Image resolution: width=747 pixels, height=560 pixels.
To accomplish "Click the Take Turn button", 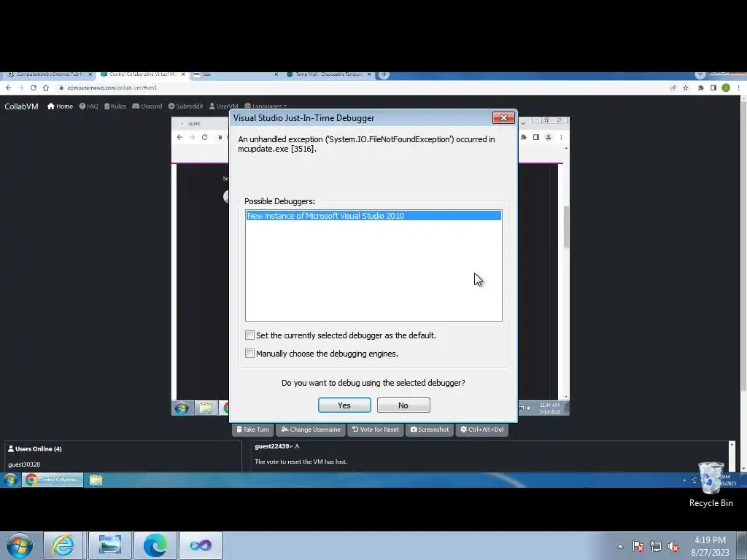I will pos(252,429).
